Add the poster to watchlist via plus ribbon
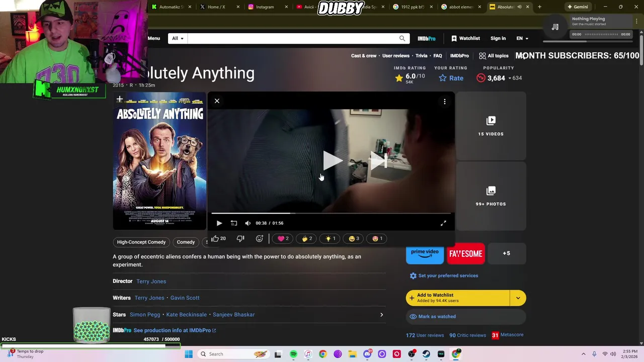 [x=120, y=100]
